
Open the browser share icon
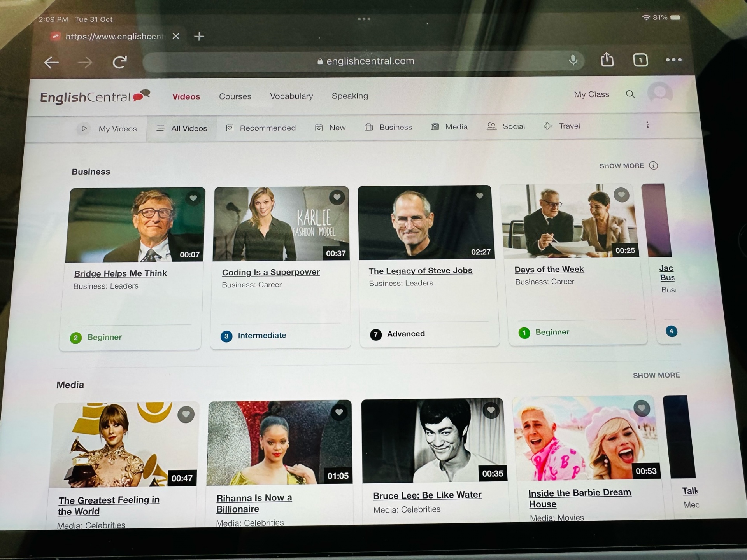coord(607,60)
